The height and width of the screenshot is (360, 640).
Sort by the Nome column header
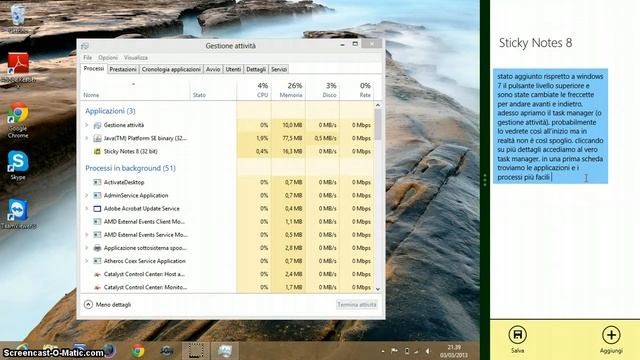pos(135,89)
